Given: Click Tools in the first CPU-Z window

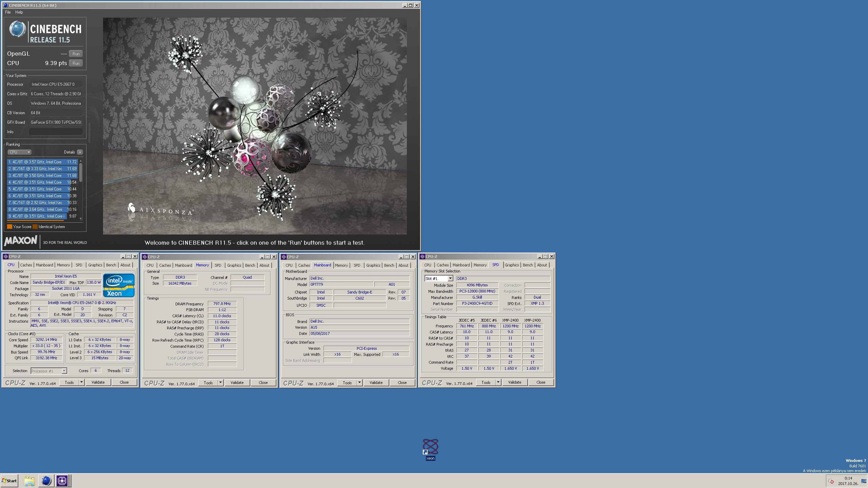Looking at the screenshot, I should tap(69, 382).
